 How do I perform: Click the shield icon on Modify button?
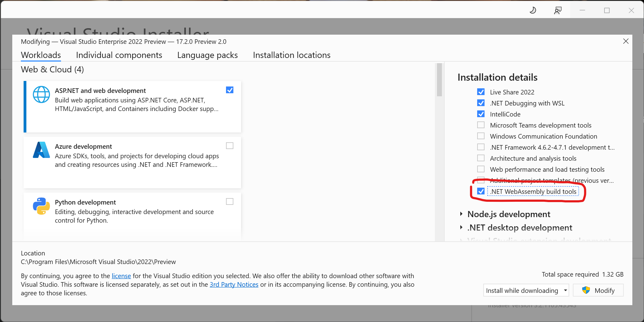(586, 290)
